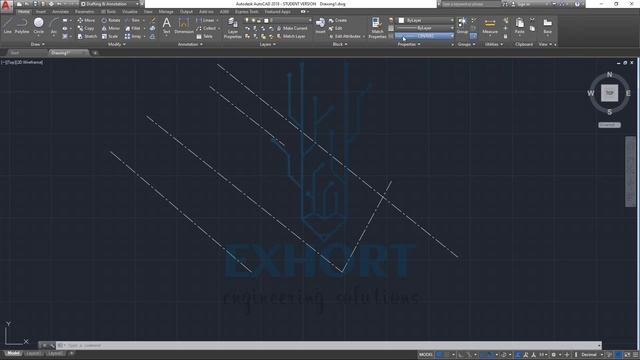Click the Trim tool
The height and width of the screenshot is (360, 640).
133,20
